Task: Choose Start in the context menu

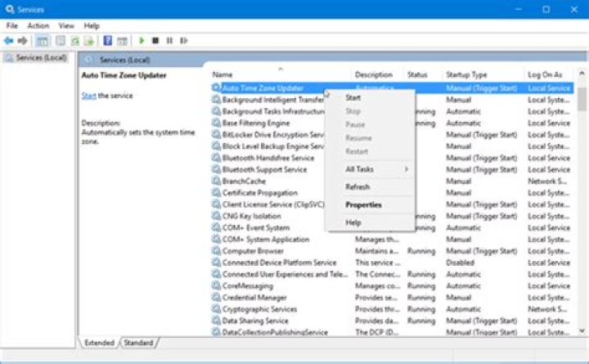Action: point(353,97)
